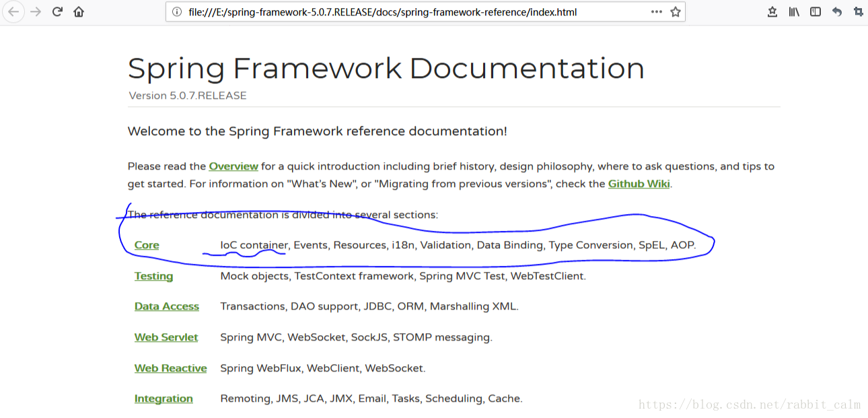
Task: Click the 'Remoting, JMS, JCA, JMX' description
Action: click(x=371, y=398)
